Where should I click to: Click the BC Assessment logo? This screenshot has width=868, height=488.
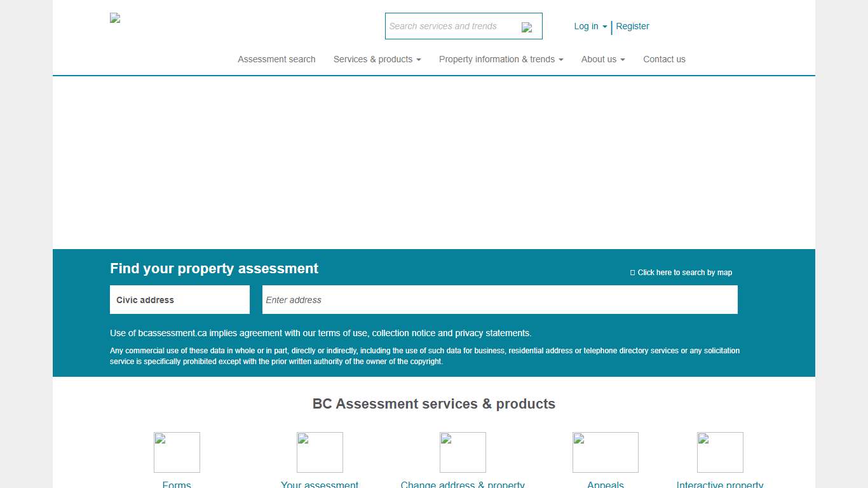point(115,18)
